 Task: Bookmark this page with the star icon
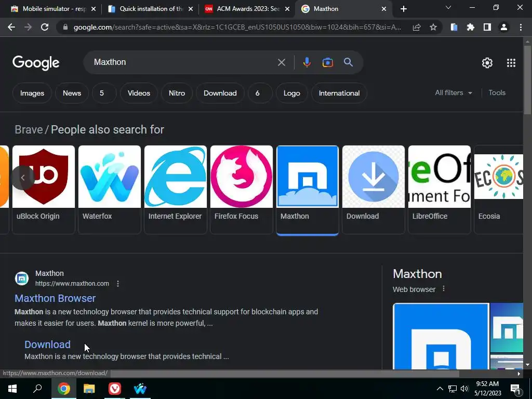pos(433,27)
